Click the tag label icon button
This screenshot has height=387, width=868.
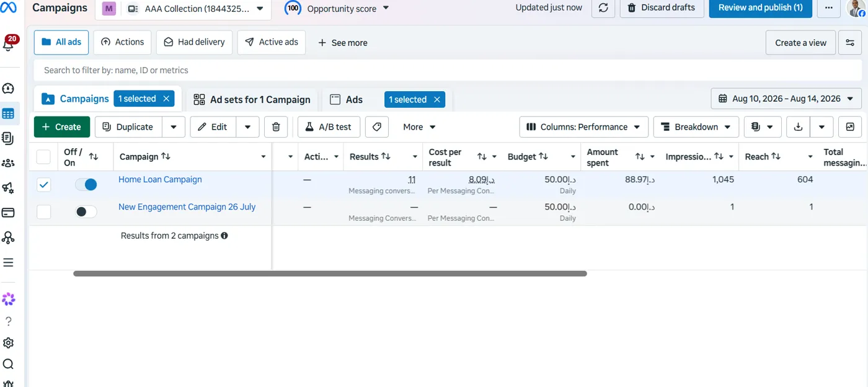pos(376,127)
